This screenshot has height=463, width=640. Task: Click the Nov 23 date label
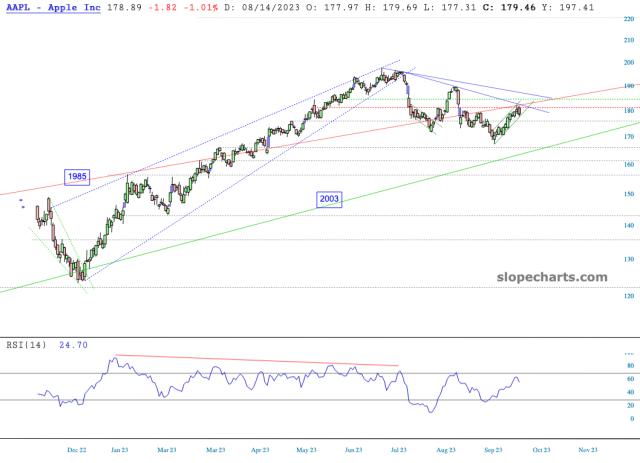[588, 450]
